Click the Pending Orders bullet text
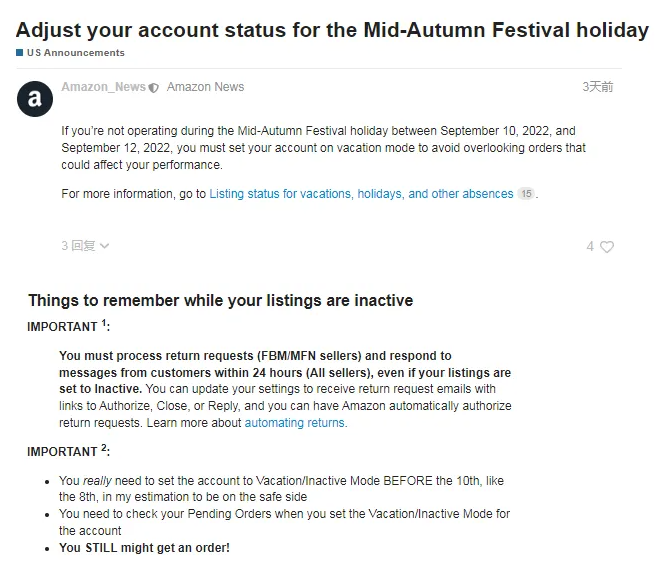Viewport: 669px width, 582px height. pos(284,522)
